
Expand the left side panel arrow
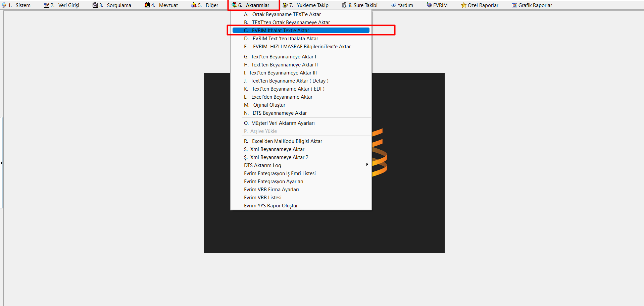1,163
